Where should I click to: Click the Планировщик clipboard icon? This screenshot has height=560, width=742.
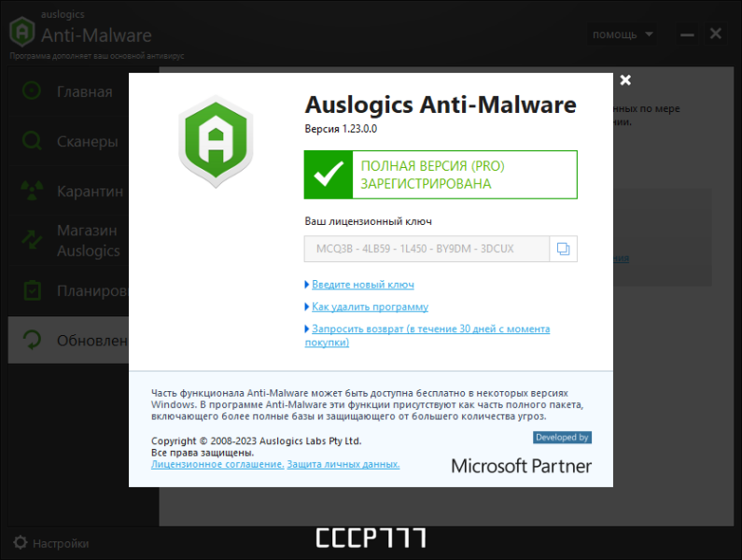pos(32,290)
